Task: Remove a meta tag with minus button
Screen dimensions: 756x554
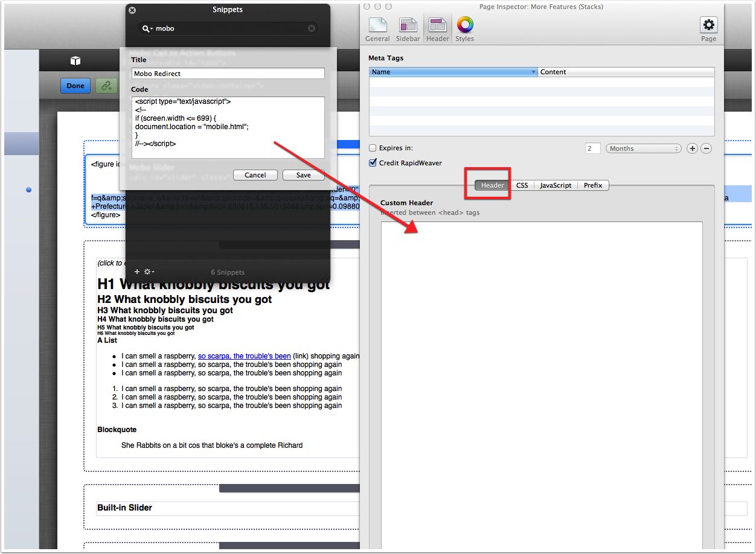Action: pyautogui.click(x=706, y=148)
